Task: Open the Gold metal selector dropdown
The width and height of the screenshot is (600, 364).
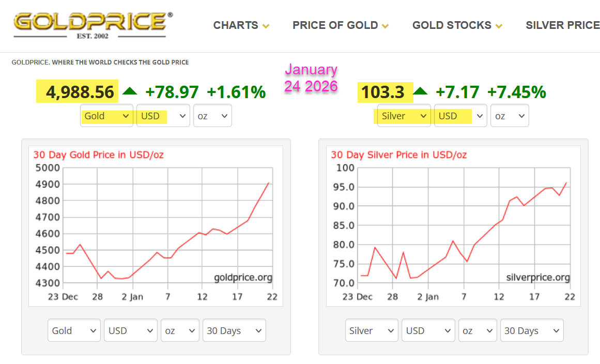Action: 106,115
